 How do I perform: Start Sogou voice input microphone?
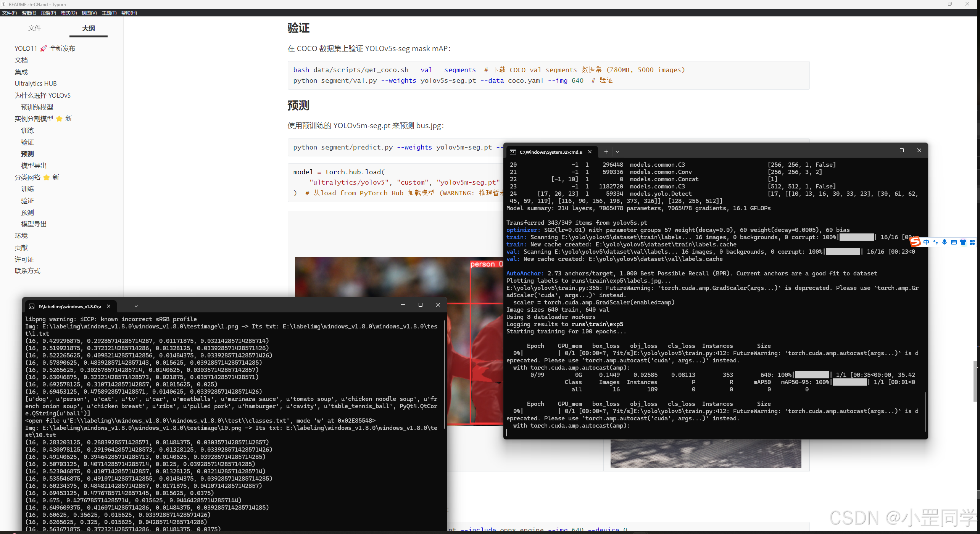click(x=944, y=242)
